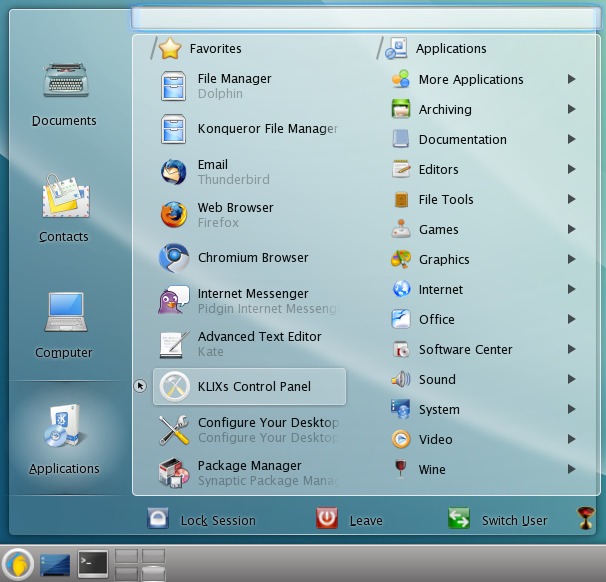Open Firefox Web Browser icon

point(174,215)
